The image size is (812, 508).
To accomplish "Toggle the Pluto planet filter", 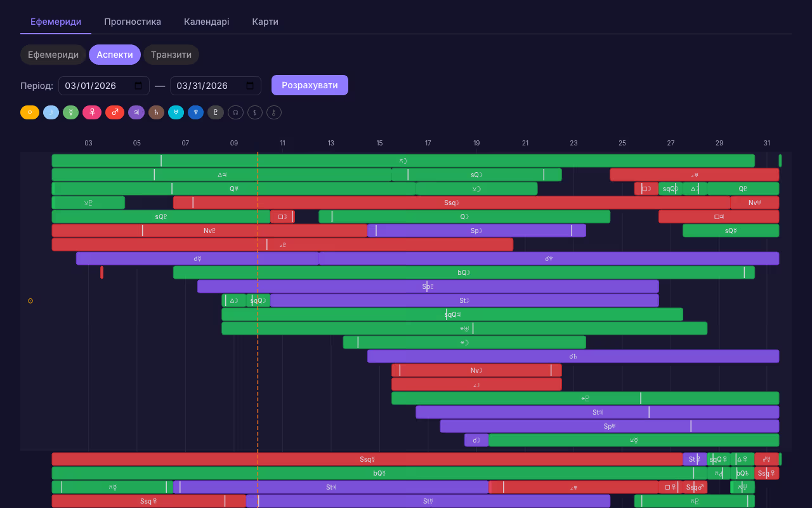I will coord(216,112).
